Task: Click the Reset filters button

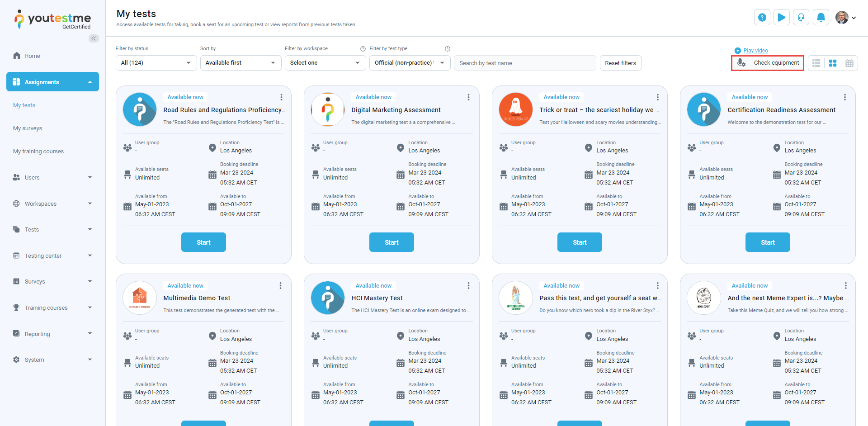Action: 620,63
